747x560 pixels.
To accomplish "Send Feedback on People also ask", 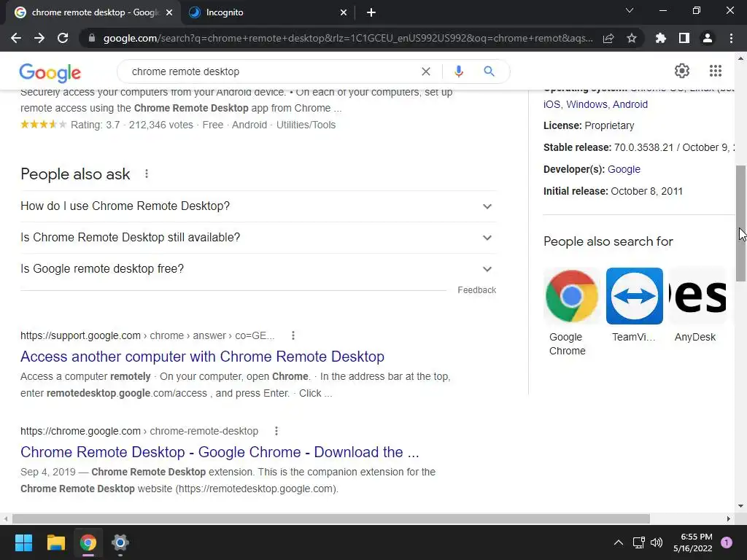I will point(477,290).
